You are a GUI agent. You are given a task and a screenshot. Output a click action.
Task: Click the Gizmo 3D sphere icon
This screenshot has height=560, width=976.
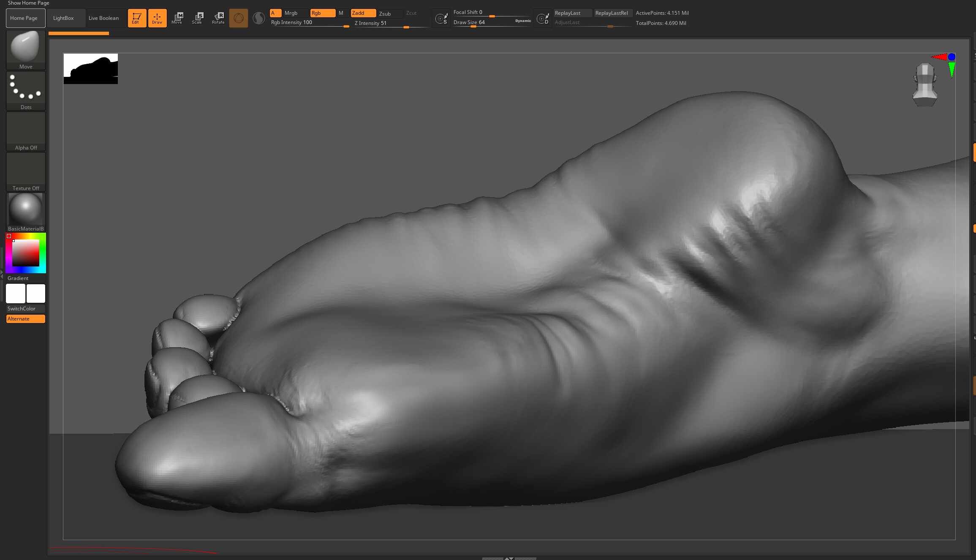[x=239, y=18]
